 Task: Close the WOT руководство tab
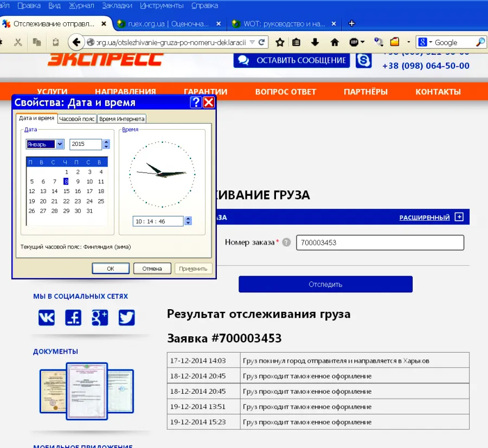click(x=333, y=24)
